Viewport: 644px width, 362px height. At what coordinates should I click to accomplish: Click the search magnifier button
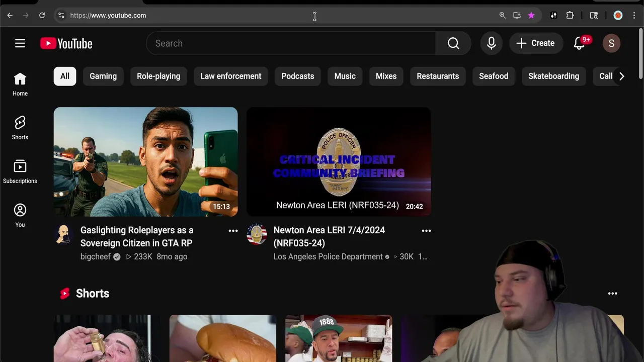click(x=453, y=43)
